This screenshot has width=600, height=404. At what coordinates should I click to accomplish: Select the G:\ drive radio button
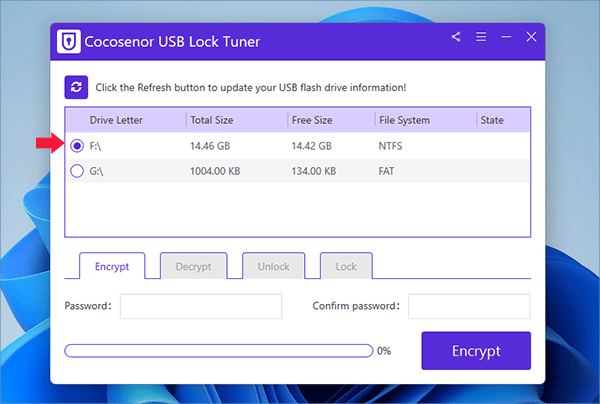pos(77,171)
